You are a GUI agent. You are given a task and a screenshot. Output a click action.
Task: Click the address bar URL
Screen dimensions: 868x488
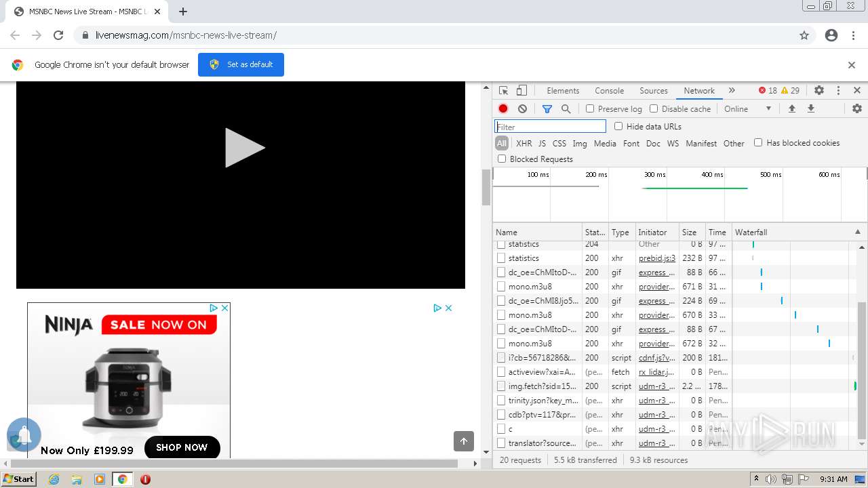point(186,35)
